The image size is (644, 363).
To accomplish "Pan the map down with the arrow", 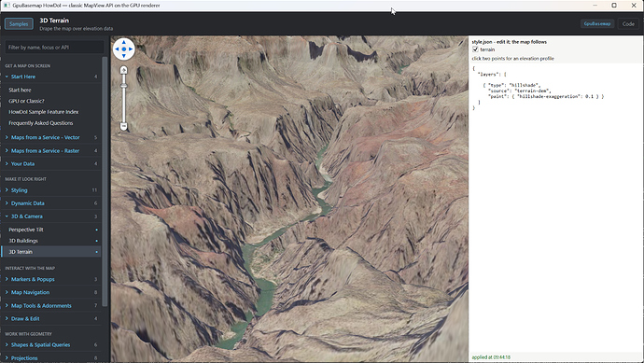I will 123,56.
